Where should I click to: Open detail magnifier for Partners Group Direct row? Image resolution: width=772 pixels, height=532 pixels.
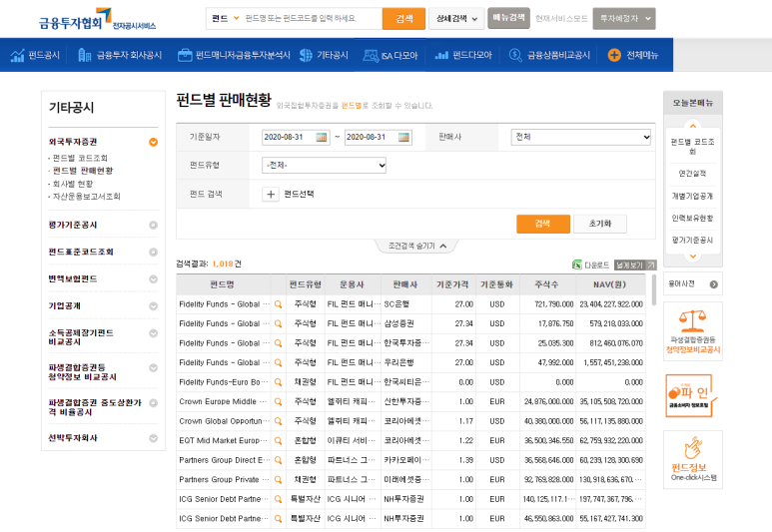click(x=279, y=460)
